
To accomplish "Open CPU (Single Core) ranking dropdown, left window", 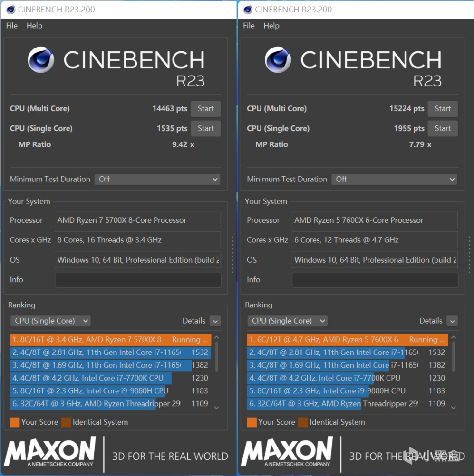I will (50, 321).
